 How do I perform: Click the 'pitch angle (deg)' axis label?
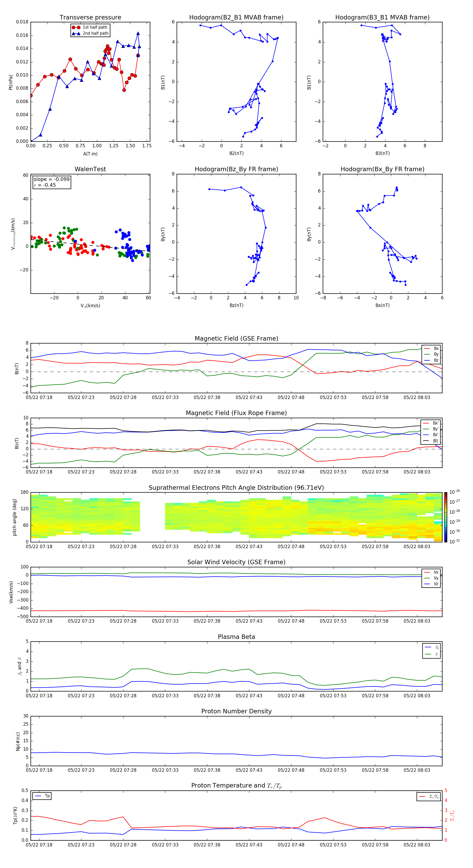point(14,517)
